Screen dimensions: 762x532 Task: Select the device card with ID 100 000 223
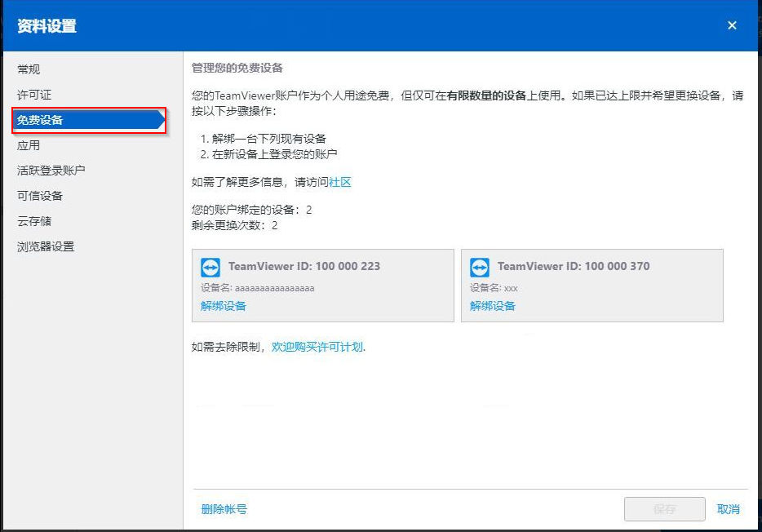click(323, 286)
